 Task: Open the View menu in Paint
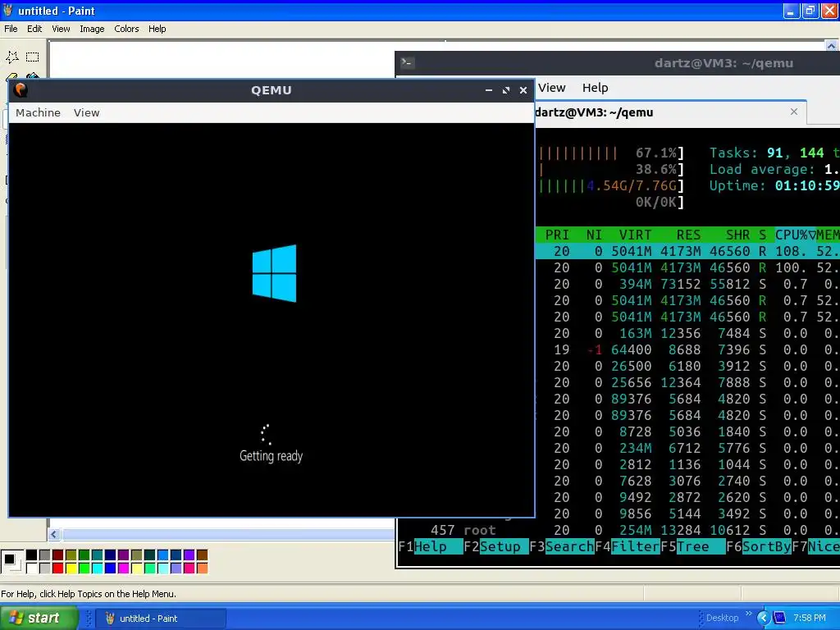pos(61,29)
